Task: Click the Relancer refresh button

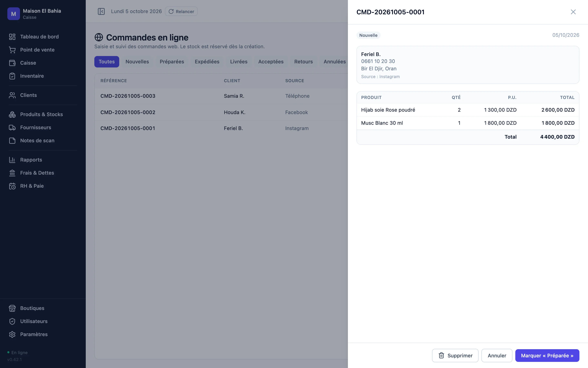Action: (181, 11)
